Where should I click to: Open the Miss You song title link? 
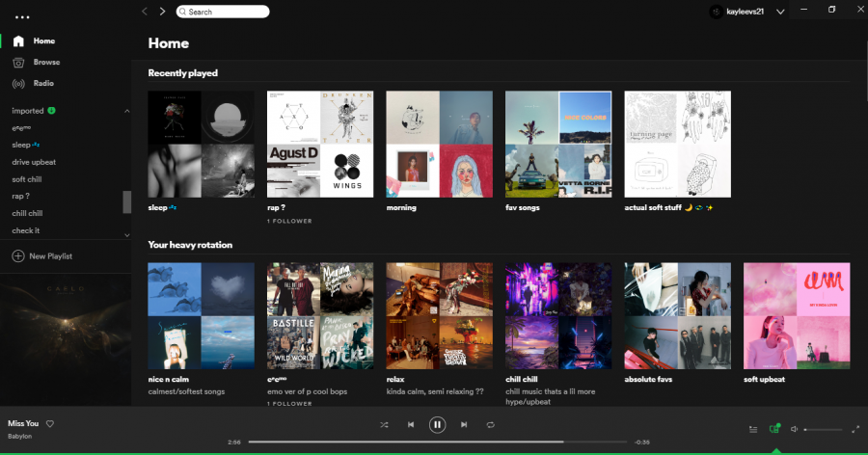coord(23,423)
